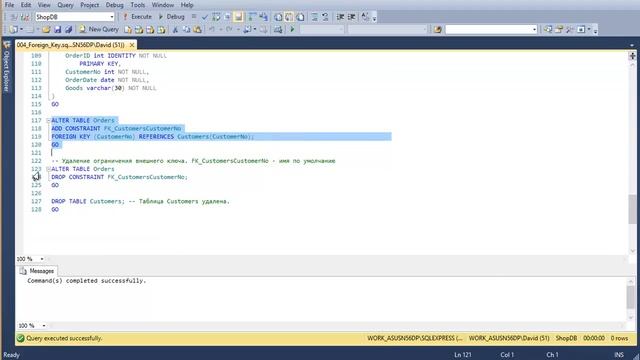This screenshot has height=360, width=640.
Task: Click the Find in Files icon
Action: pos(438,29)
